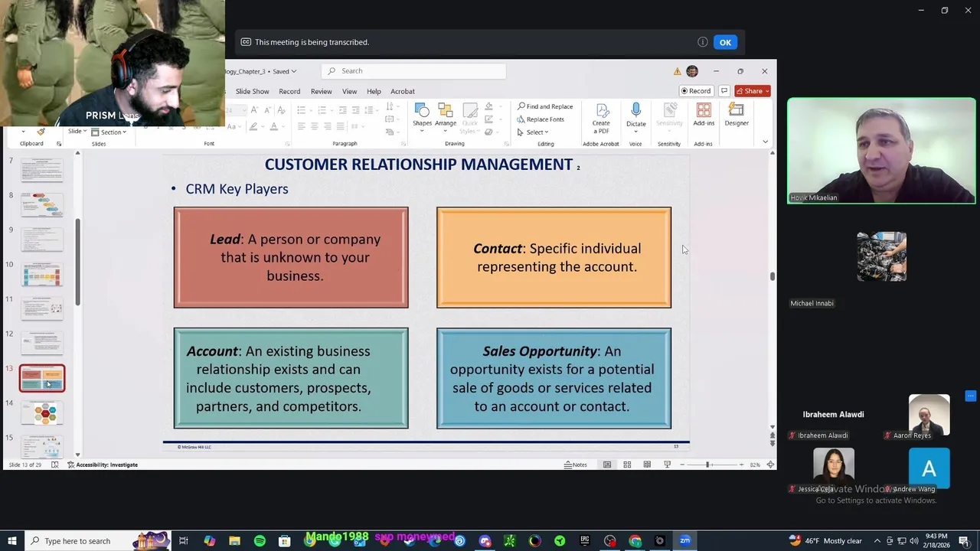The height and width of the screenshot is (551, 980).
Task: Switch to Normal view in status bar
Action: point(607,465)
